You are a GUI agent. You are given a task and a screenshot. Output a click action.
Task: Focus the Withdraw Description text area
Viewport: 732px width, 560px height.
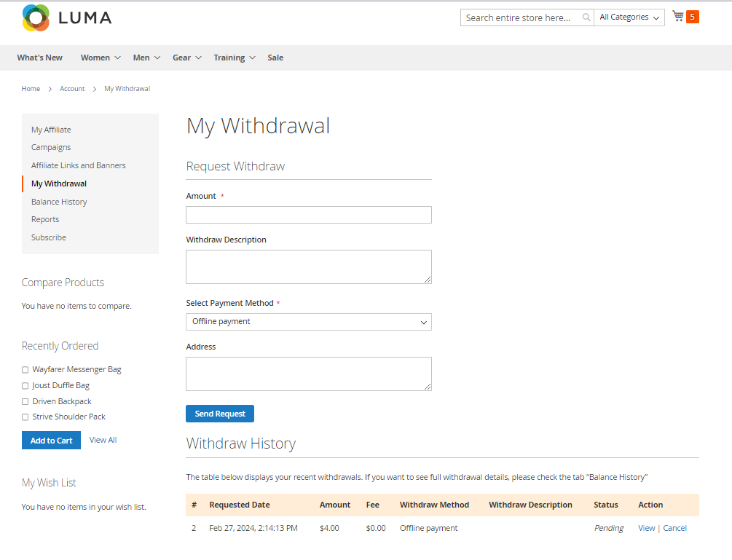[308, 267]
